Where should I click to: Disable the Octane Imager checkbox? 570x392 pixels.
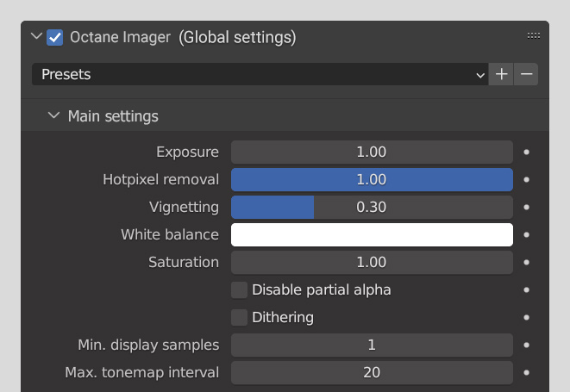click(x=55, y=37)
